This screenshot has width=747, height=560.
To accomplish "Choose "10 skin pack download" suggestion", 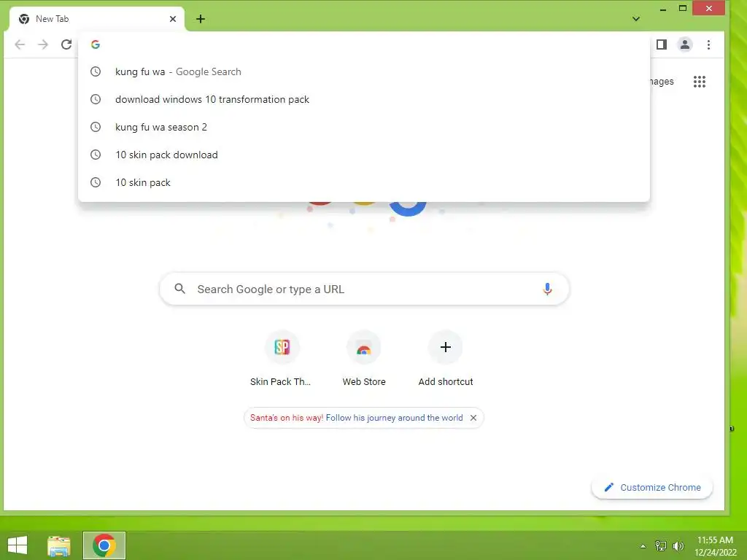I will (x=364, y=155).
